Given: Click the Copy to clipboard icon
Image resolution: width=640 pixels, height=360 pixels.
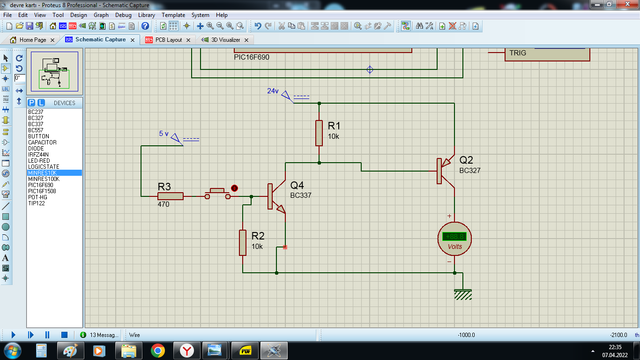Looking at the screenshot, I should tap(291, 26).
